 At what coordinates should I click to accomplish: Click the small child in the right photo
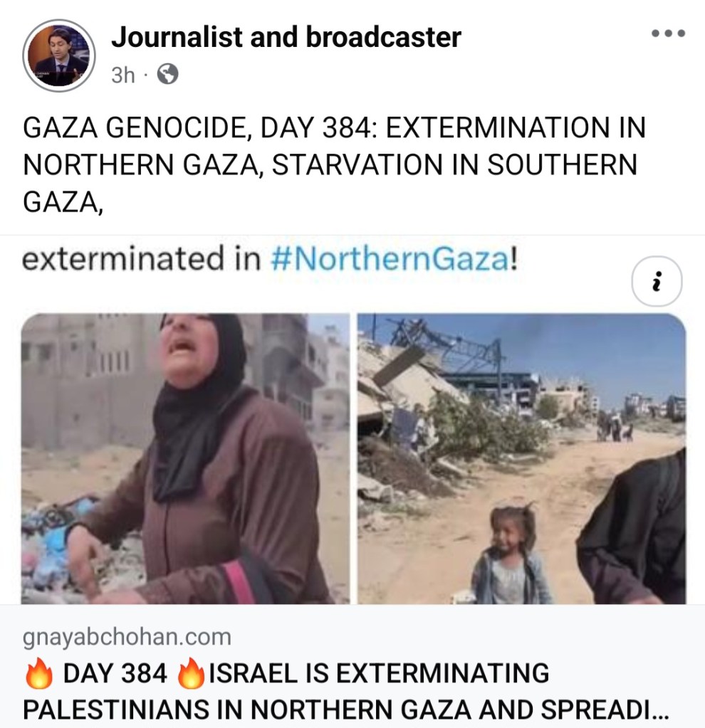[x=509, y=555]
